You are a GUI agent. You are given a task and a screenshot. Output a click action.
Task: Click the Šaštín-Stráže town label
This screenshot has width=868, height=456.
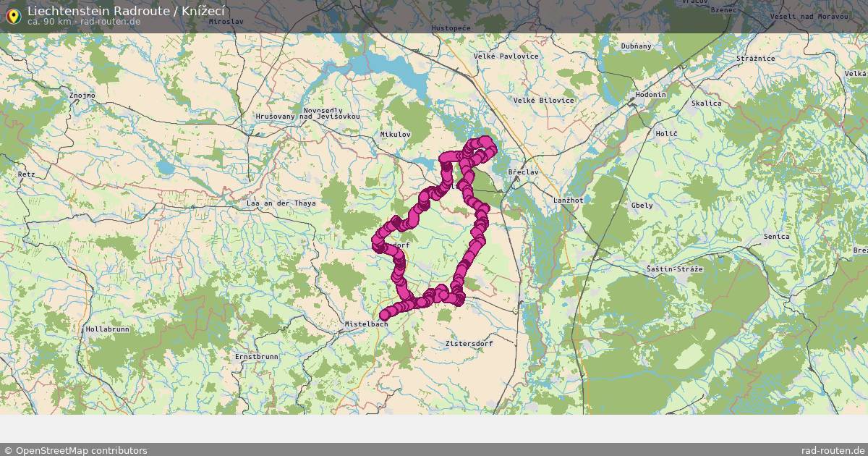pos(675,269)
